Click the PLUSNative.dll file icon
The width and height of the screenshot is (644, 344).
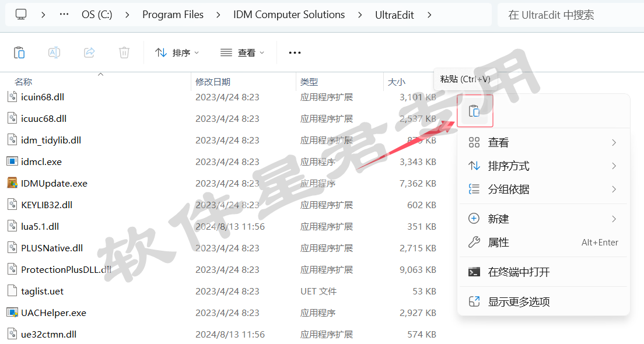tap(12, 248)
